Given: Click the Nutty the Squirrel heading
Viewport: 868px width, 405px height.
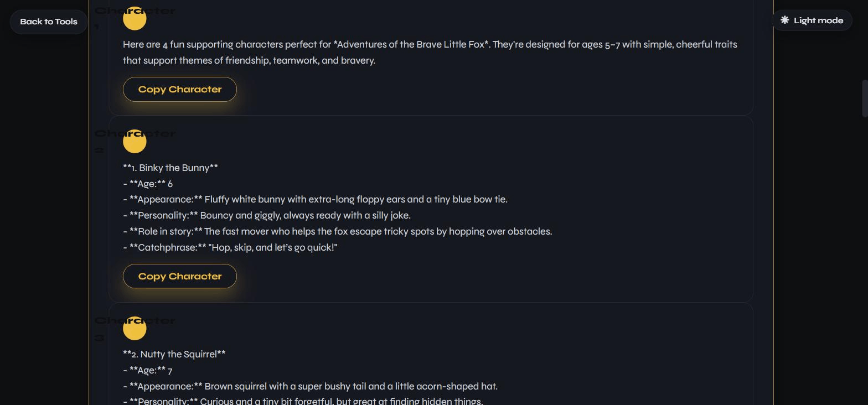Looking at the screenshot, I should click(x=174, y=354).
